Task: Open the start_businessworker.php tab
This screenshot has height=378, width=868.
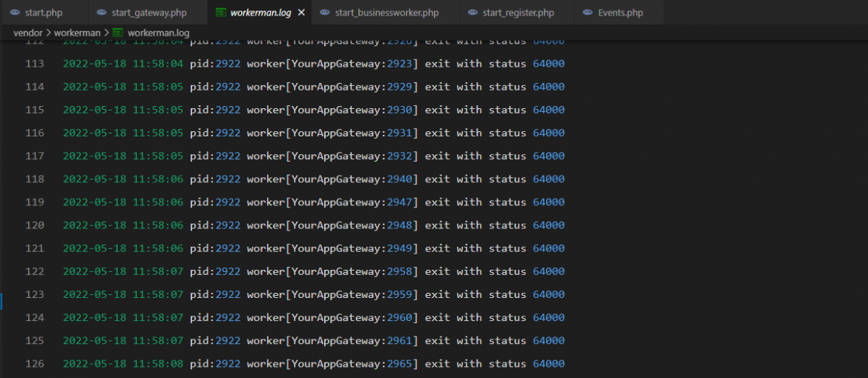Action: (x=385, y=12)
